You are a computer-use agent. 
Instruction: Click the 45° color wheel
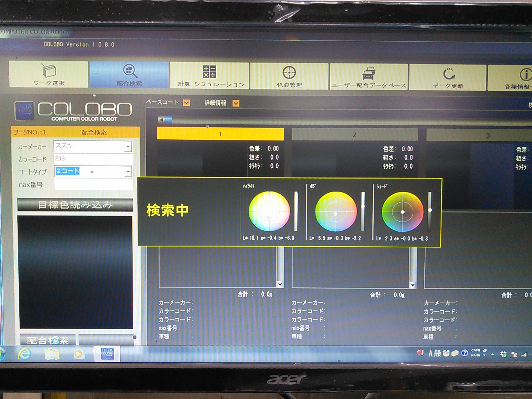(x=336, y=212)
